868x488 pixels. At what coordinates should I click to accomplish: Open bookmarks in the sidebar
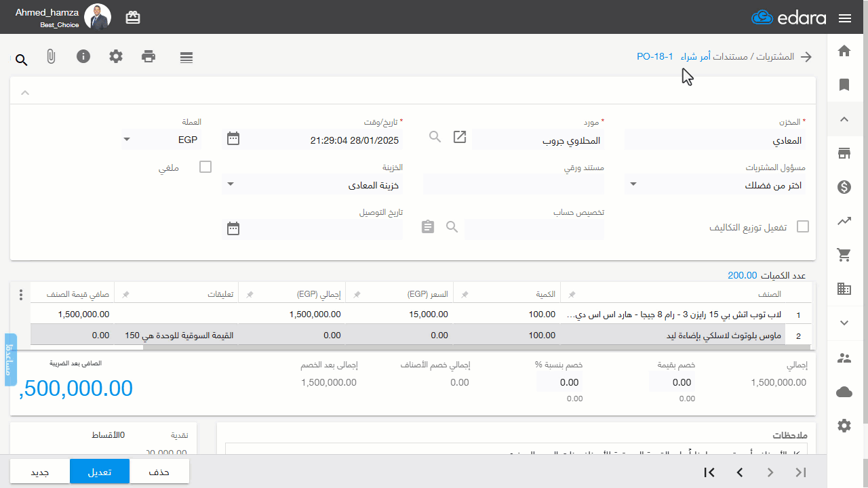click(844, 85)
